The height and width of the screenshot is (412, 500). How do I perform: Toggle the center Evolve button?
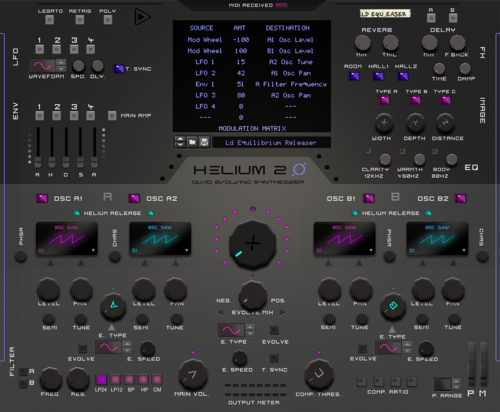tap(274, 330)
